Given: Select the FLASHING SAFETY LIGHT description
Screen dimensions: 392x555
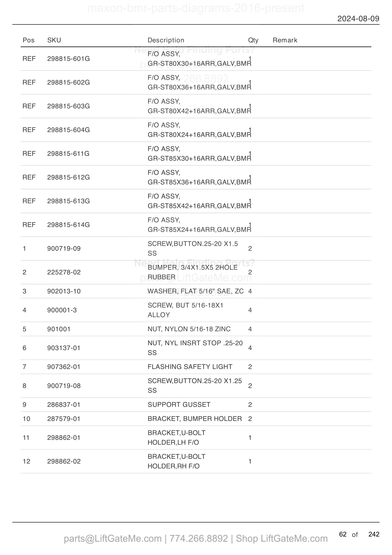Looking at the screenshot, I should point(190,367).
